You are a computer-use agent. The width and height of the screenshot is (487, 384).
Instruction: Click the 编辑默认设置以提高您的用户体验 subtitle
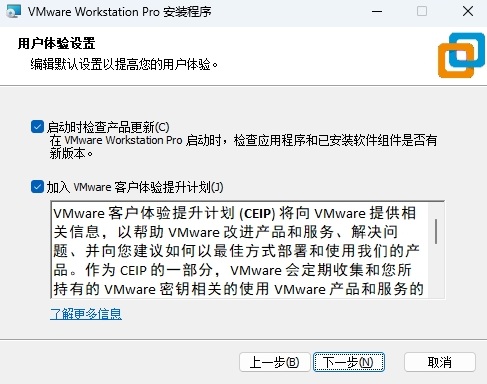(x=124, y=64)
